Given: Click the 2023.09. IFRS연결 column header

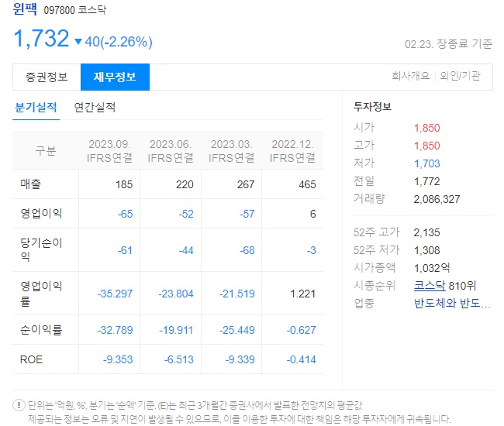Looking at the screenshot, I should click(109, 151).
